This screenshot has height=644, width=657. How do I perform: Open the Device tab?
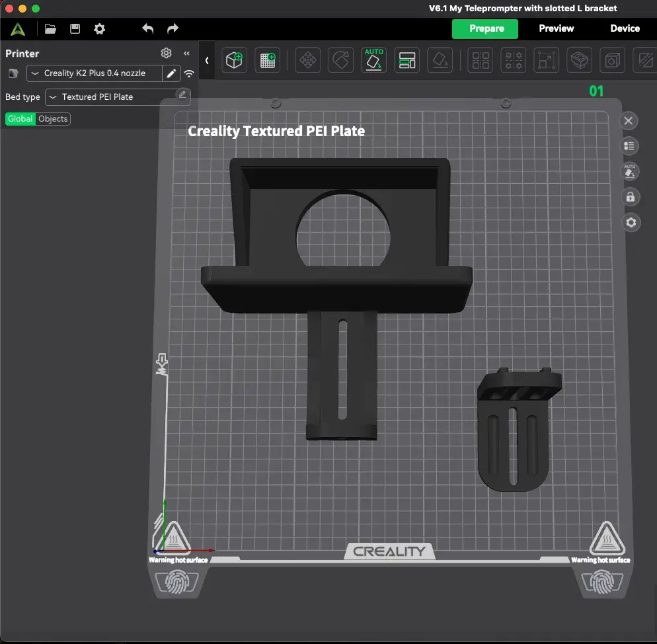click(625, 28)
